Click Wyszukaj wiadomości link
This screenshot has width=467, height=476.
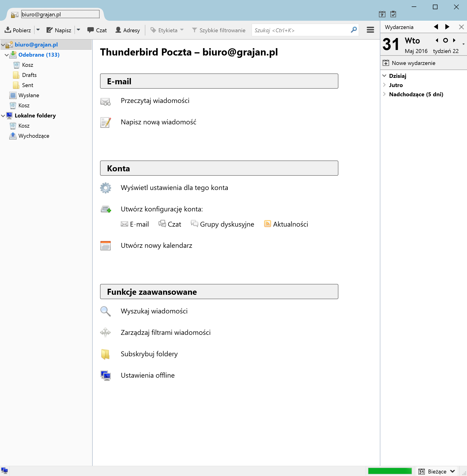(x=154, y=311)
